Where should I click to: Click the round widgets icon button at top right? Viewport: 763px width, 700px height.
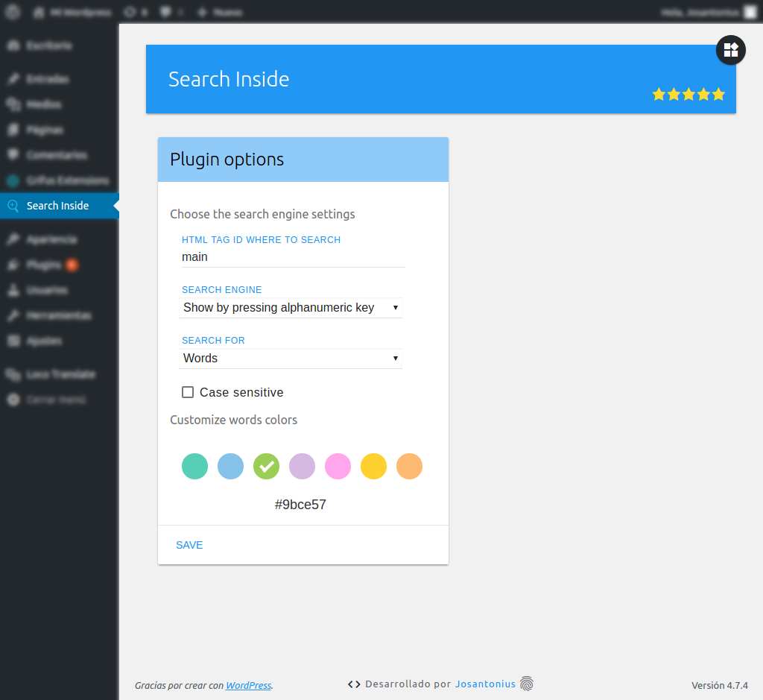coord(730,50)
